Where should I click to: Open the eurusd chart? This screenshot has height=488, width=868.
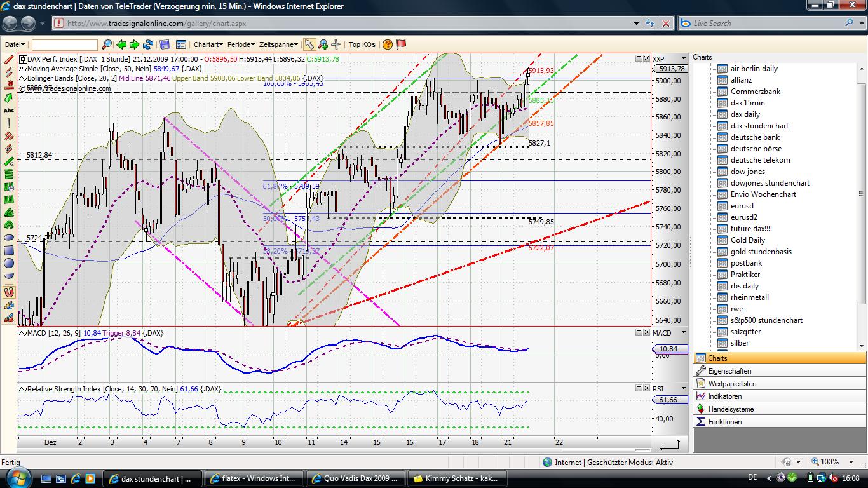tap(742, 206)
